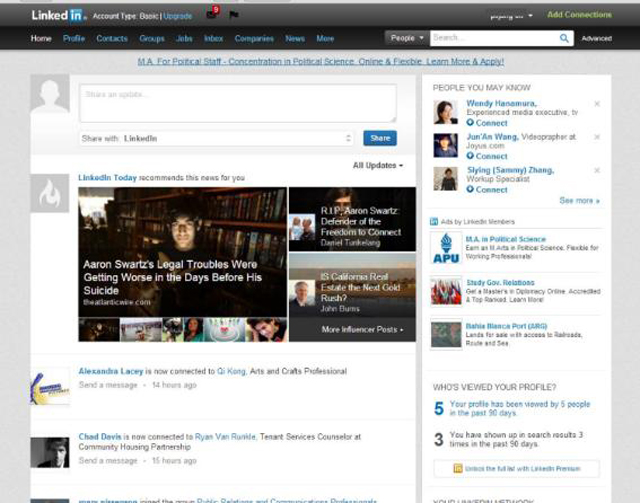Connect with Siying (Sammy) Zhang

[487, 189]
